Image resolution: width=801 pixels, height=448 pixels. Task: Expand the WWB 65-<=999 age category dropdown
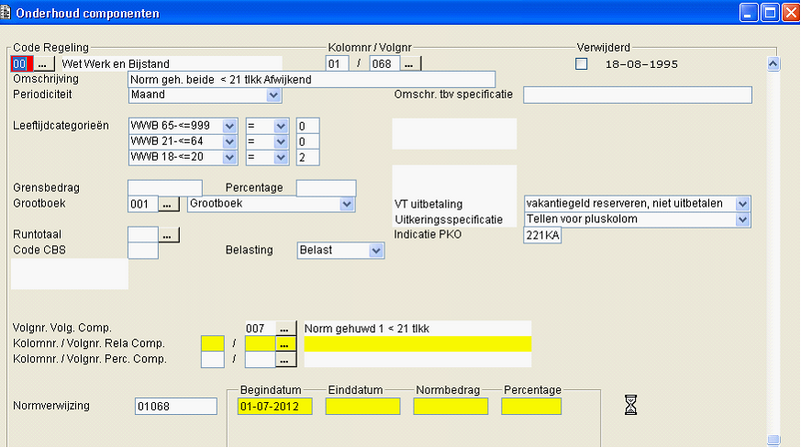[x=229, y=126]
